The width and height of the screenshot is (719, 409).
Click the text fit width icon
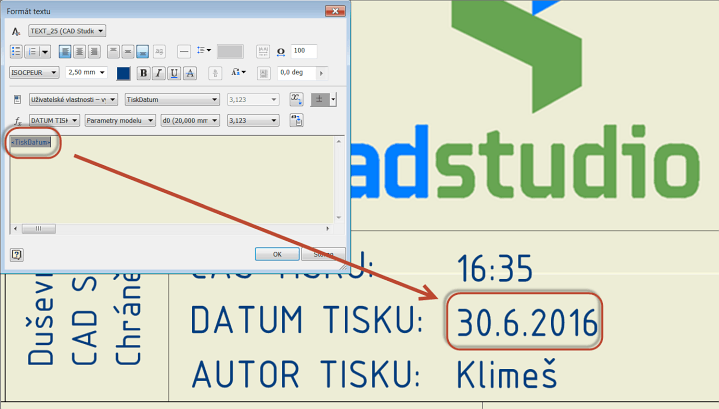point(263,51)
